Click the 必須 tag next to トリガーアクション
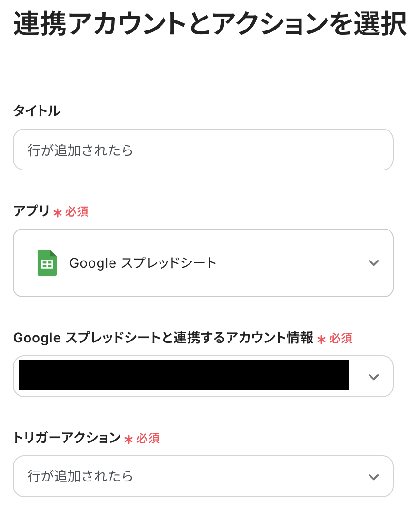Viewport: 420px width, 511px height. 148,438
